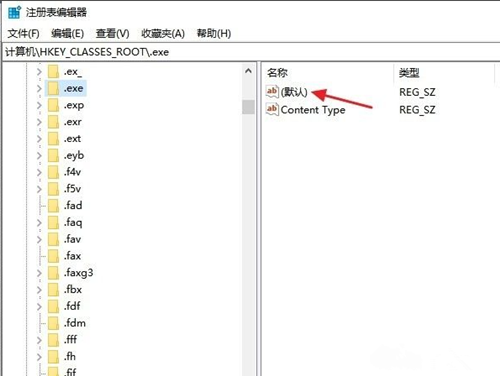Screen dimensions: 500x376
Task: Select the .exp key label
Action: pyautogui.click(x=74, y=105)
